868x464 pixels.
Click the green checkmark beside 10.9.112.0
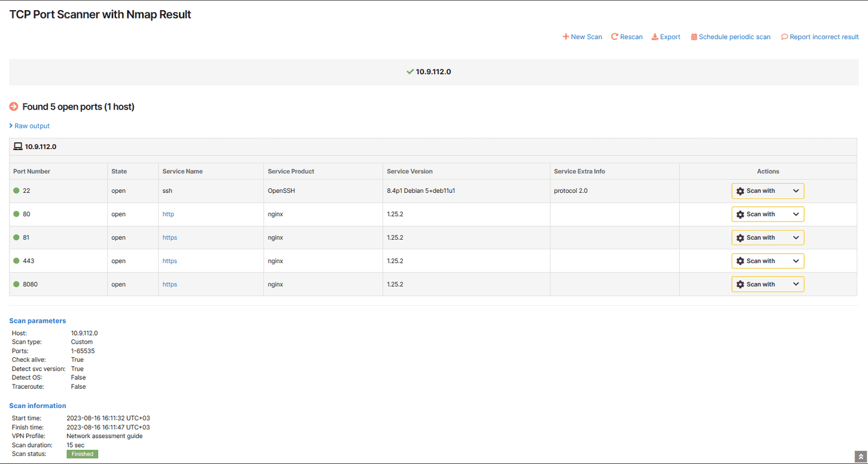click(x=410, y=72)
